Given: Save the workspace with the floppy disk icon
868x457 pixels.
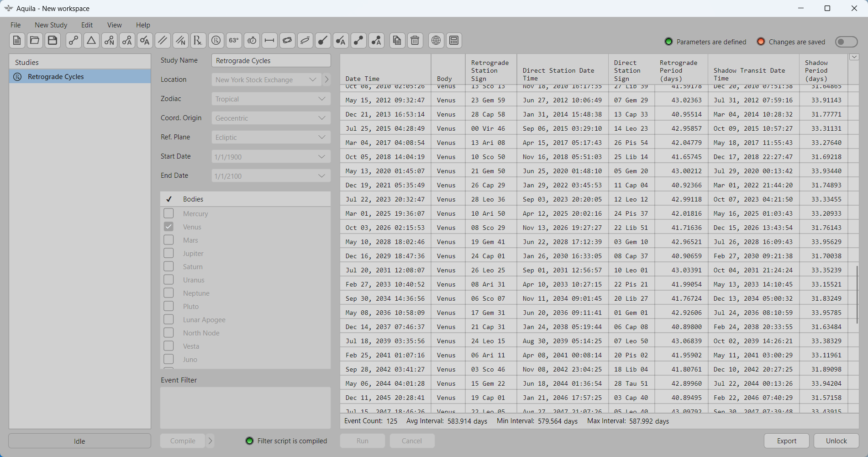Looking at the screenshot, I should click(53, 41).
